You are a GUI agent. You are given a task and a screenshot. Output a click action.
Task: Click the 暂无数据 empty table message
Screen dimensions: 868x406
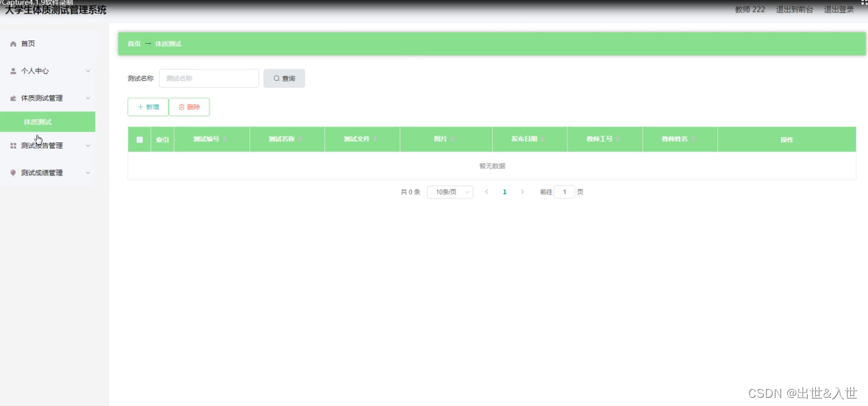[492, 166]
